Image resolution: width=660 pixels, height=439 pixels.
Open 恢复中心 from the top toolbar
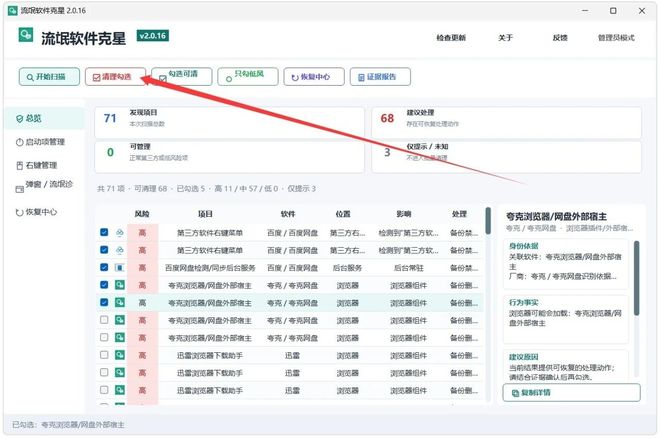click(314, 77)
